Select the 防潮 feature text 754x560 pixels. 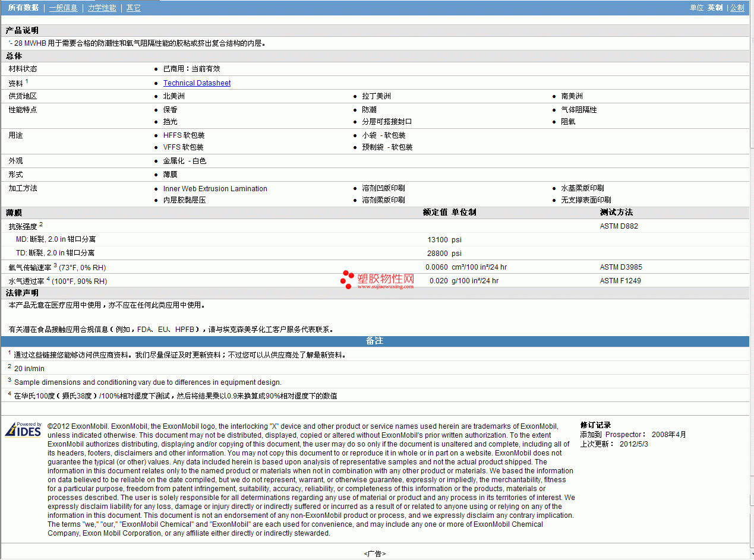pyautogui.click(x=370, y=110)
